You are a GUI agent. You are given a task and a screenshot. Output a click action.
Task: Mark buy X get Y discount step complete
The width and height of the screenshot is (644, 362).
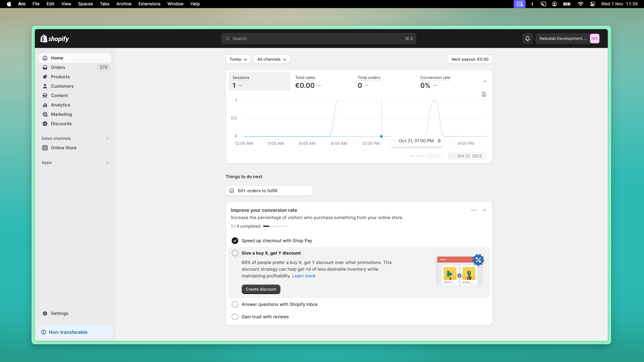pyautogui.click(x=235, y=253)
